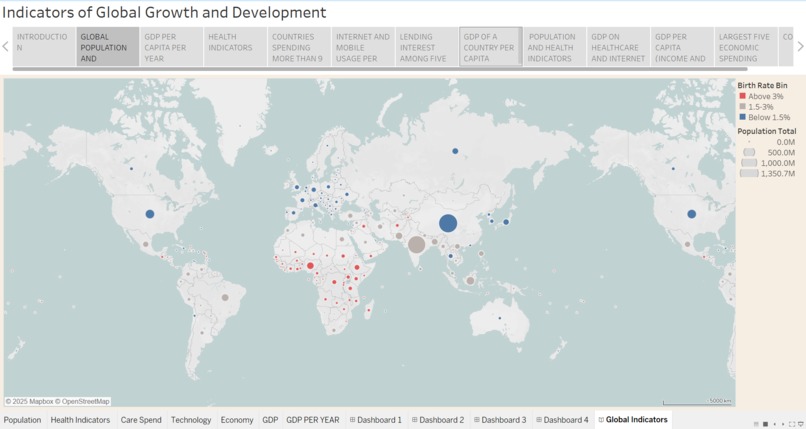The width and height of the screenshot is (806, 429).
Task: Switch to the Care Spend sheet tab
Action: (141, 420)
